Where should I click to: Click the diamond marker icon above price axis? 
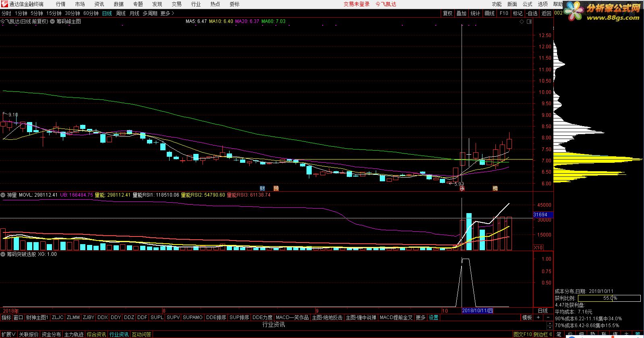[x=522, y=21]
